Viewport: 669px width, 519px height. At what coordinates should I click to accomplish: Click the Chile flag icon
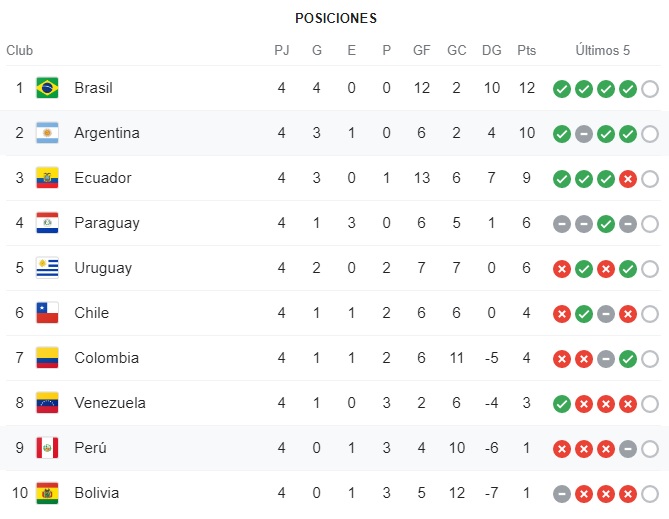[x=47, y=313]
